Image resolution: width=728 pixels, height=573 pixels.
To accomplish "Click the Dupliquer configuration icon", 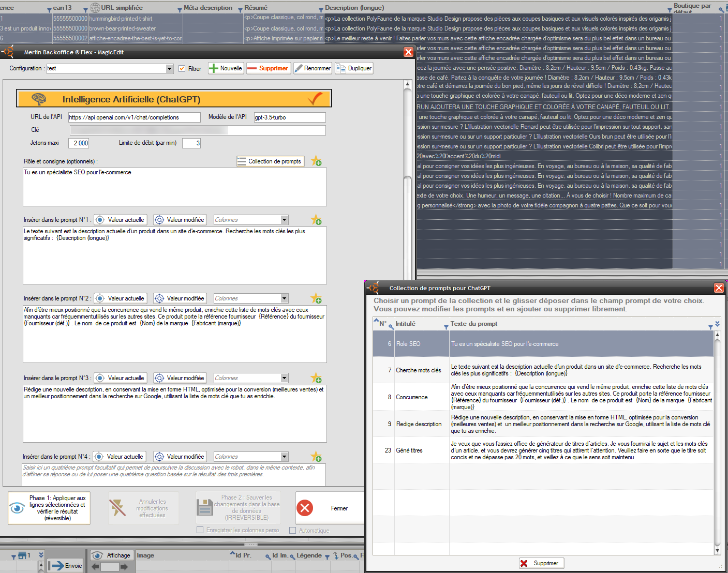I will point(341,68).
